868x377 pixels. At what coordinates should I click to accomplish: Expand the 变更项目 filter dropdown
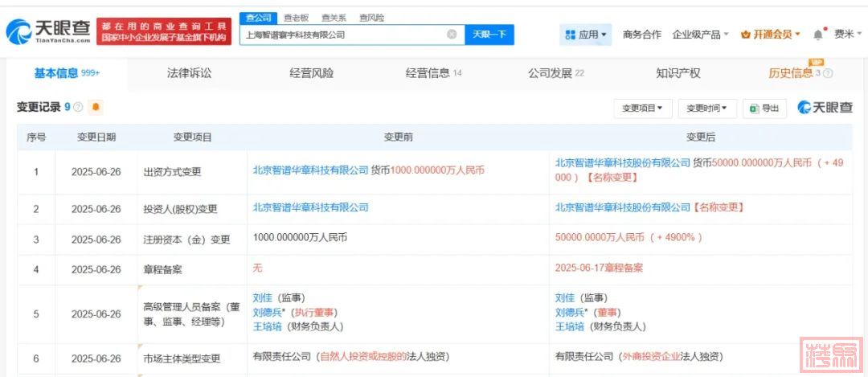coord(643,108)
